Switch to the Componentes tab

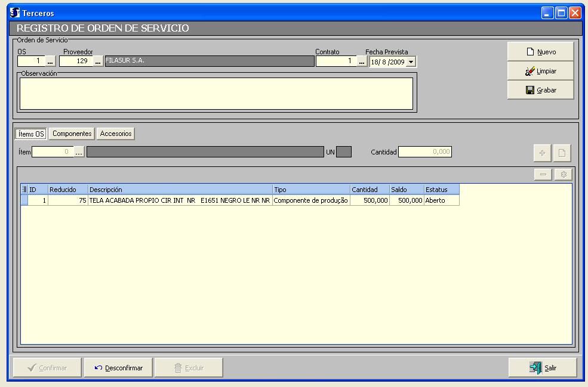click(72, 134)
